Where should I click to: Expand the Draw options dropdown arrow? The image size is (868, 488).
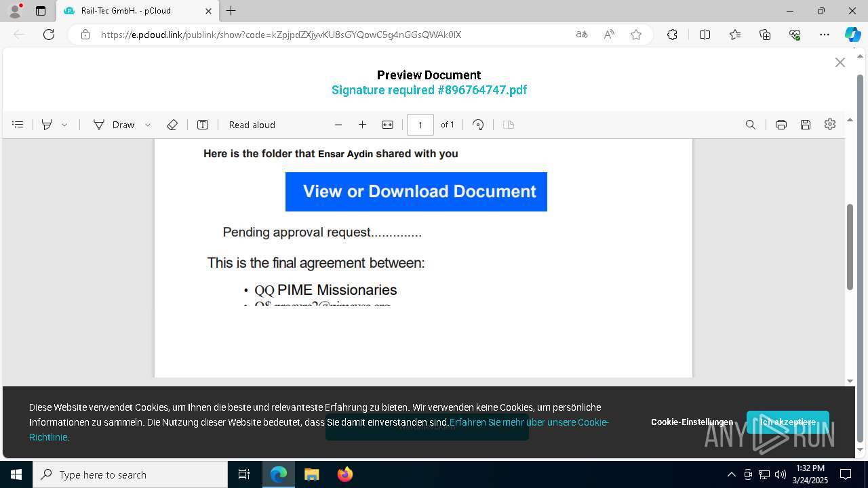[148, 125]
